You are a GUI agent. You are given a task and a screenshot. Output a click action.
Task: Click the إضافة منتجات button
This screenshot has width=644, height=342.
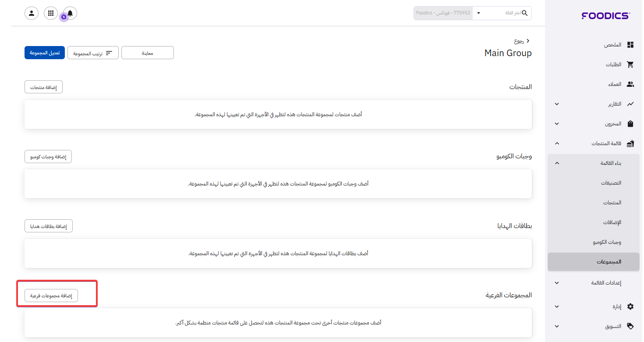click(43, 87)
